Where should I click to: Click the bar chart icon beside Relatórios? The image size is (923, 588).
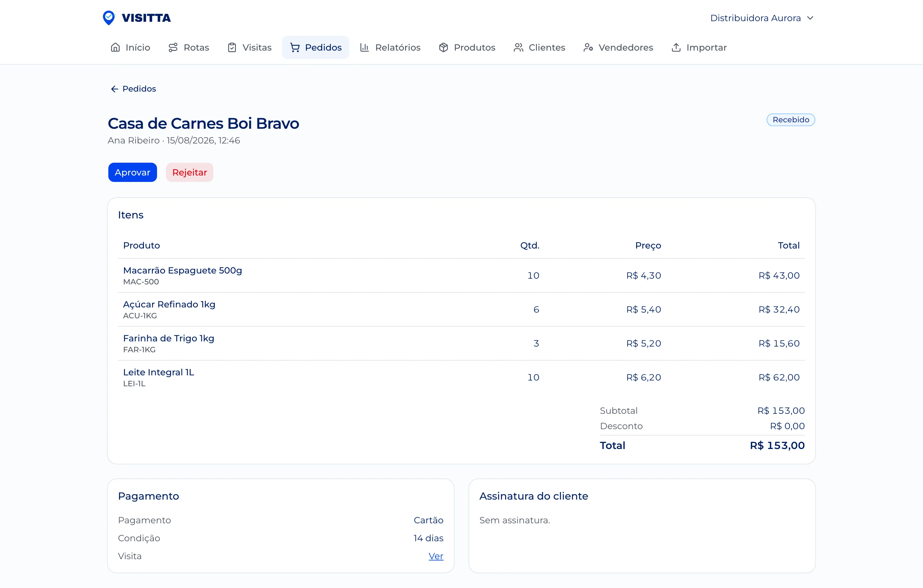(x=364, y=47)
